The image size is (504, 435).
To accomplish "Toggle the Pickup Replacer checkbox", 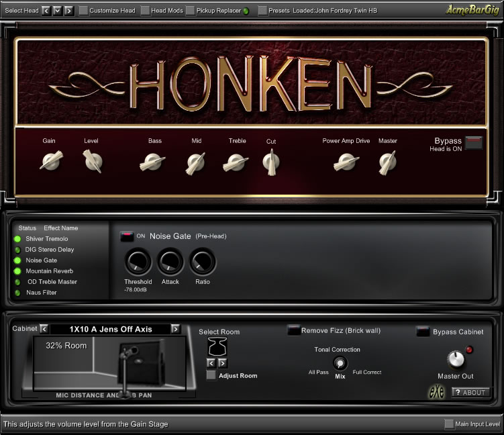I will pyautogui.click(x=191, y=11).
